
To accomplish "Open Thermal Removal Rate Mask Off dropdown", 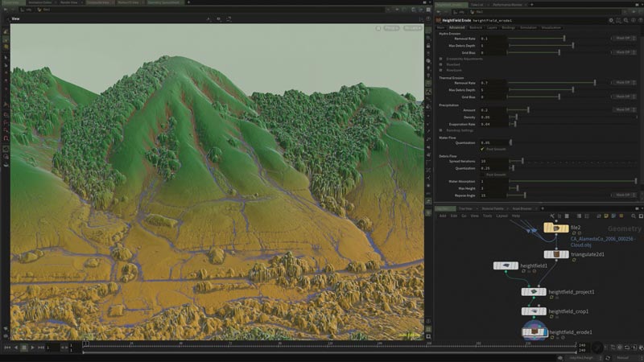I will pos(625,83).
